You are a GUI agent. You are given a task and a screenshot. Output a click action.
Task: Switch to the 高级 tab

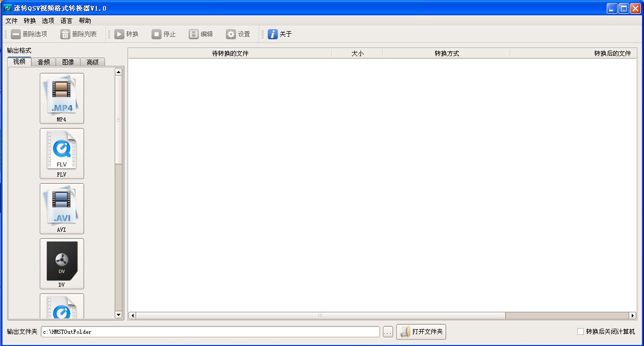pyautogui.click(x=92, y=62)
